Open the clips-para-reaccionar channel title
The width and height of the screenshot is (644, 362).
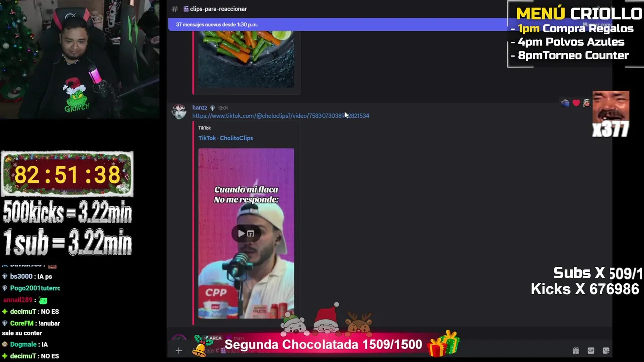(215, 9)
